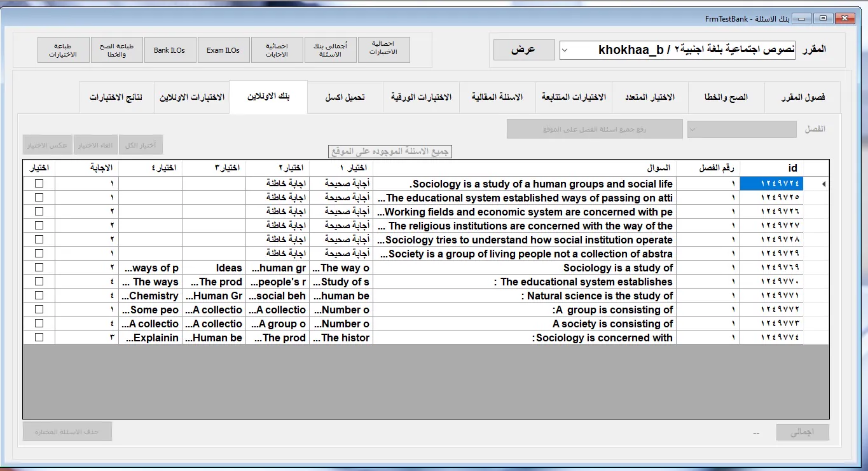The width and height of the screenshot is (868, 471).
Task: Maximize the FrmTestBank window
Action: pos(823,18)
